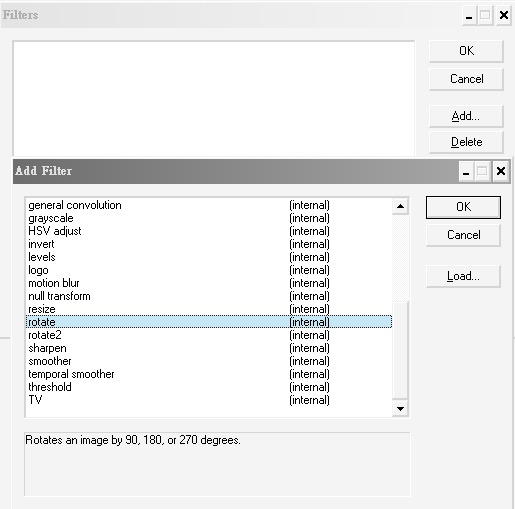Select the TV filter

click(209, 400)
